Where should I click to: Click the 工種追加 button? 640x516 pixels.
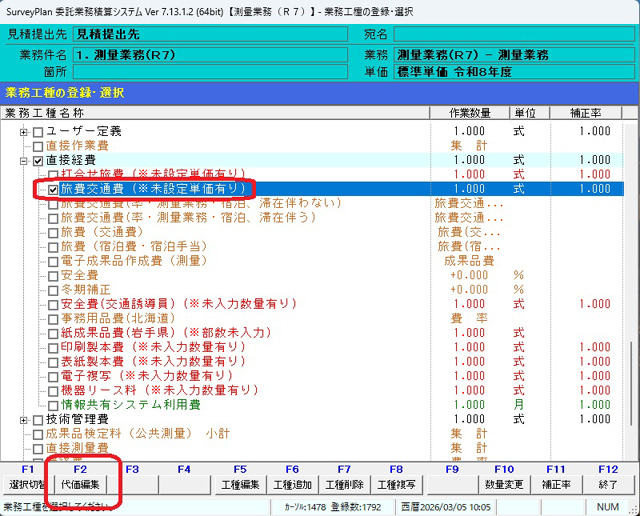[x=292, y=484]
